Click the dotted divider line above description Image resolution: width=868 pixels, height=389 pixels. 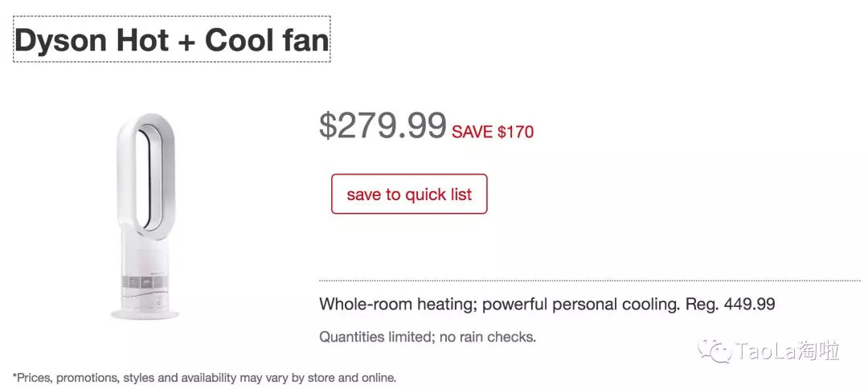coord(589,280)
